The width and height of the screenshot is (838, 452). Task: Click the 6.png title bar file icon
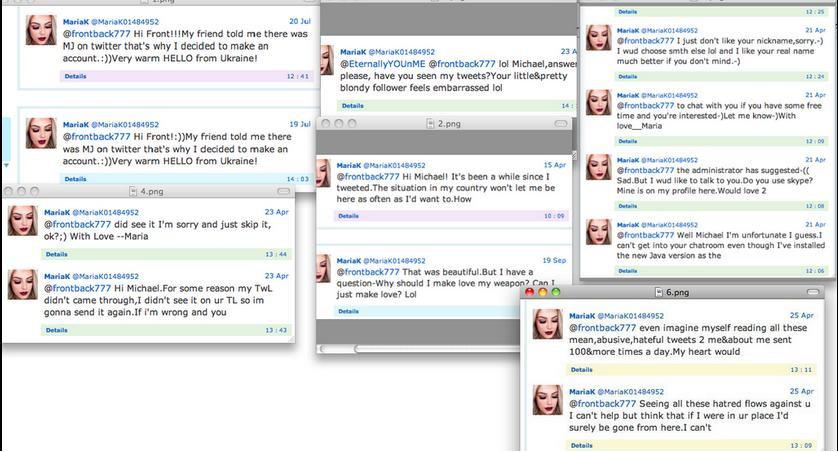(658, 292)
